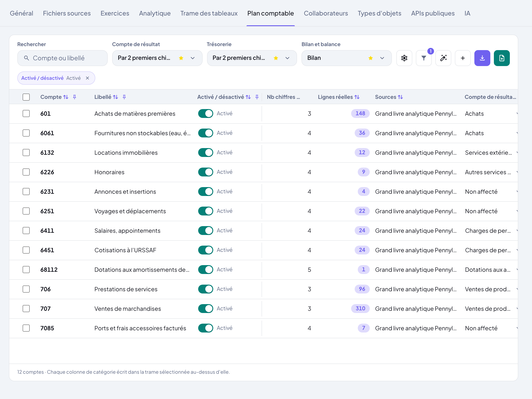The height and width of the screenshot is (399, 532).
Task: Click the purple download button
Action: click(x=482, y=58)
